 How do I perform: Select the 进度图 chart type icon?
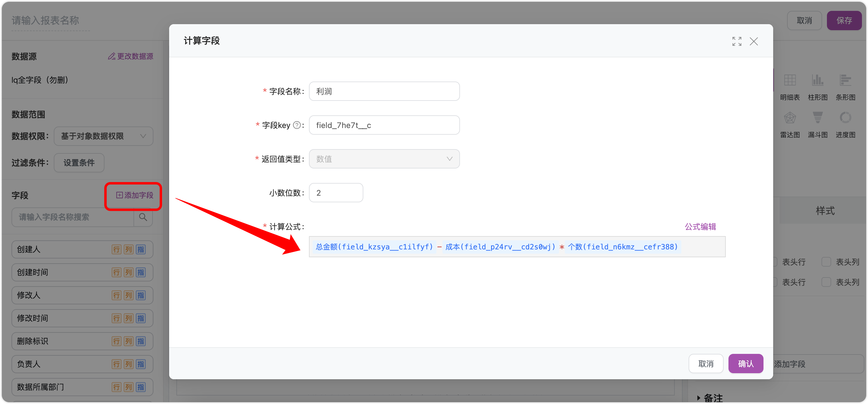(845, 118)
